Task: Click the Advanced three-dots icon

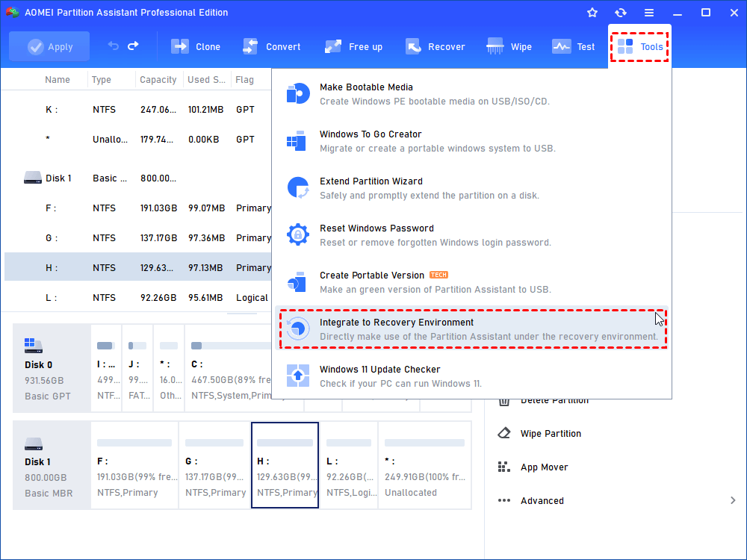Action: pos(504,500)
